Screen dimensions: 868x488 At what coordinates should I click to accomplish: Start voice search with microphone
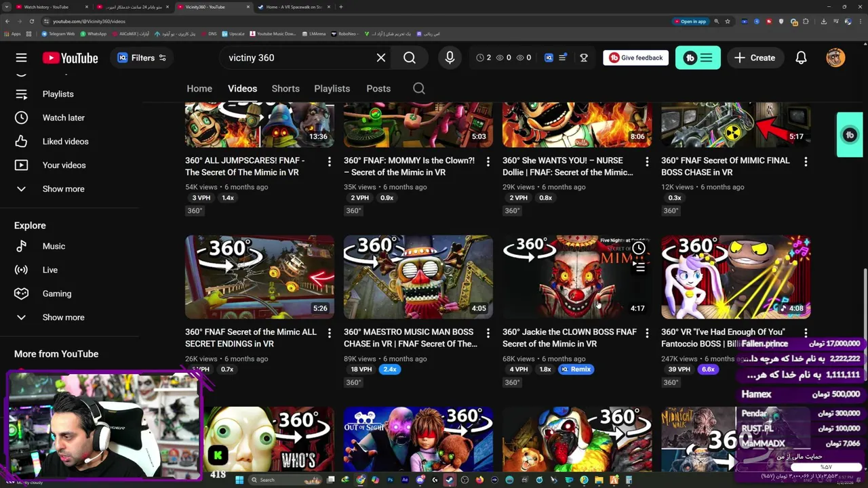[x=450, y=58]
